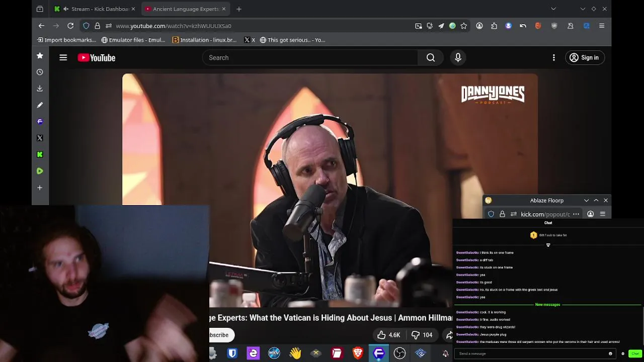The width and height of the screenshot is (644, 362).
Task: Click the install-site-as-app monitor icon
Action: (430, 26)
